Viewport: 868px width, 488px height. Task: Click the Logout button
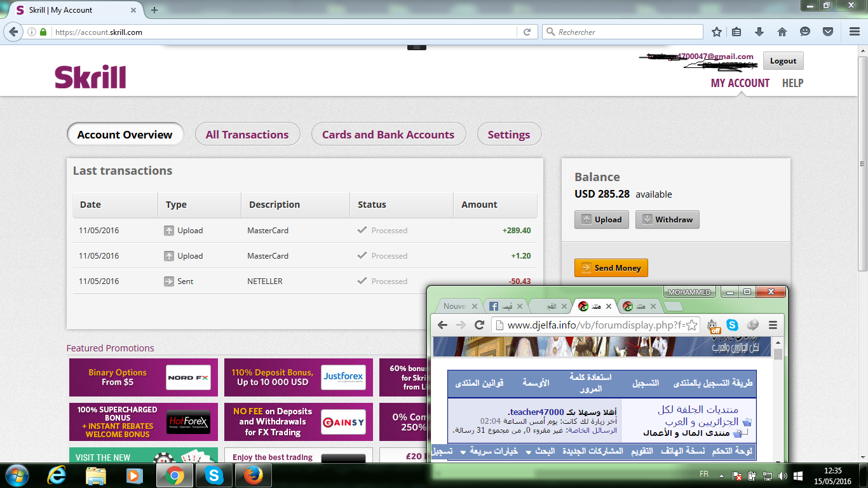click(x=783, y=61)
